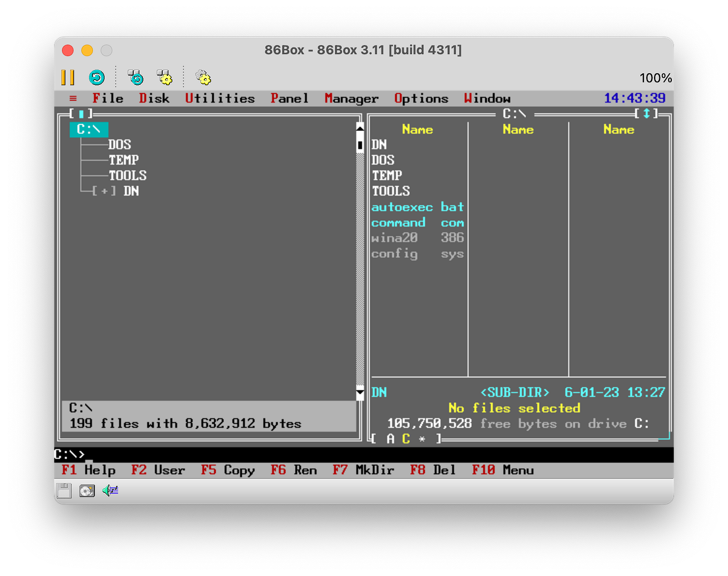Open the File menu
The image size is (728, 576).
108,98
